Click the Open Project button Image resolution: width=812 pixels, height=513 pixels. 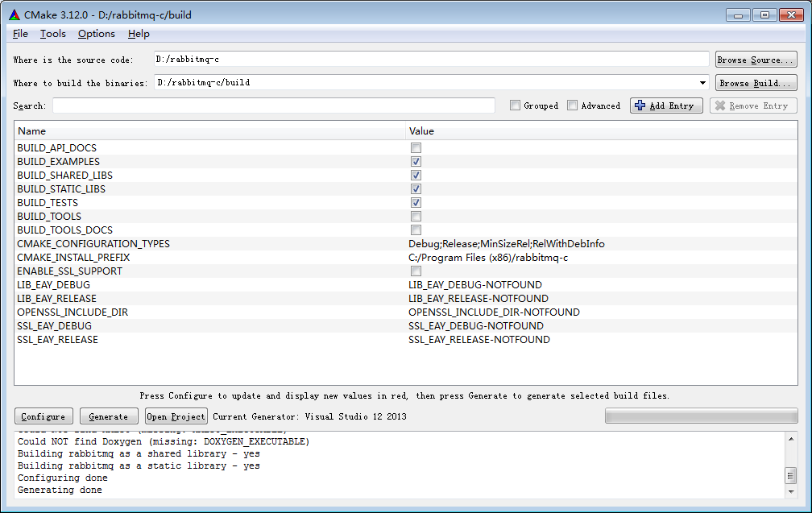pyautogui.click(x=176, y=416)
